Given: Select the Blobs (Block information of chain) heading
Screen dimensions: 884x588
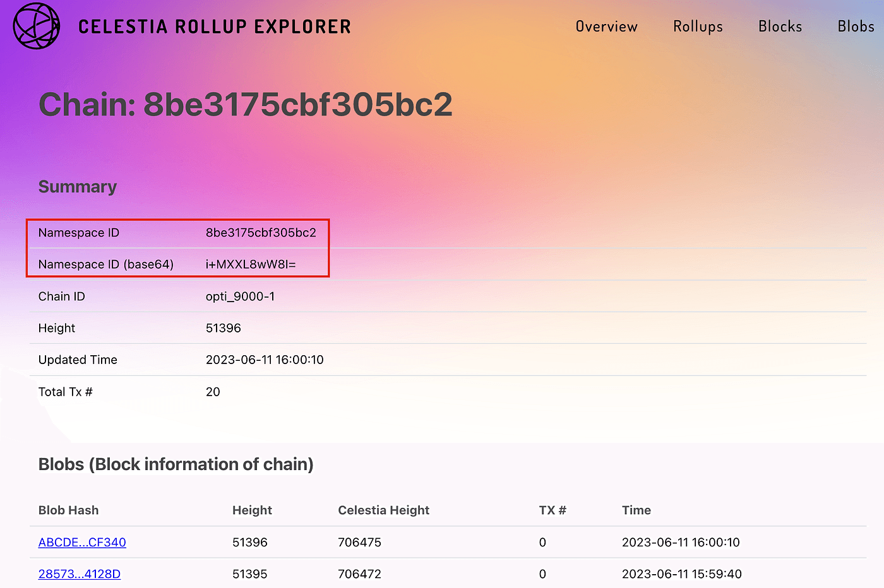Looking at the screenshot, I should 176,464.
